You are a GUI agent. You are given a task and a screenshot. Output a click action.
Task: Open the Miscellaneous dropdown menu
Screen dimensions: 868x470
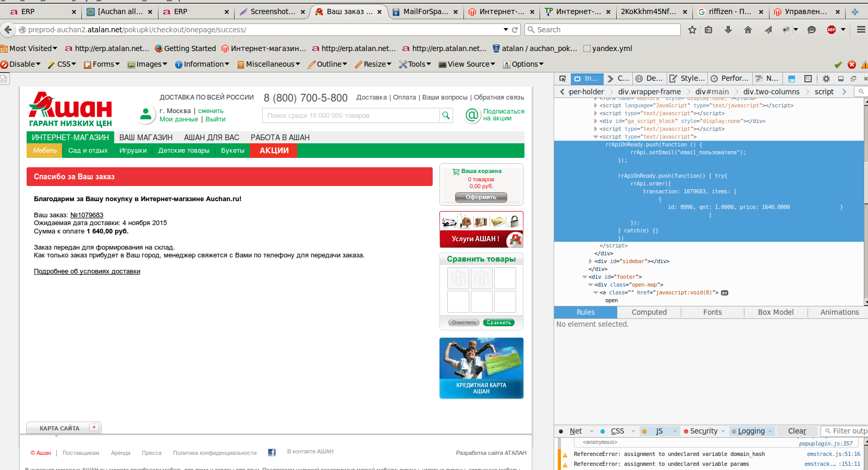click(x=268, y=64)
